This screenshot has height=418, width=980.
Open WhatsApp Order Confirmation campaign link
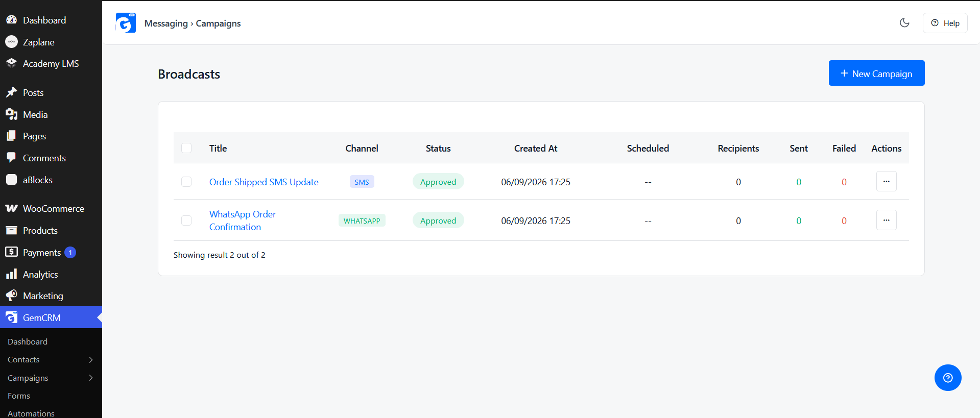point(243,220)
